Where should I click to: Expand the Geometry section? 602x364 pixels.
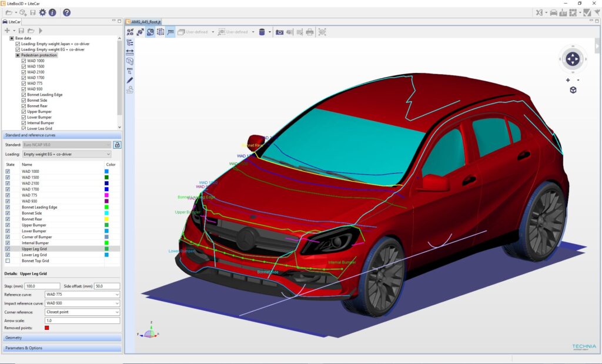click(62, 338)
